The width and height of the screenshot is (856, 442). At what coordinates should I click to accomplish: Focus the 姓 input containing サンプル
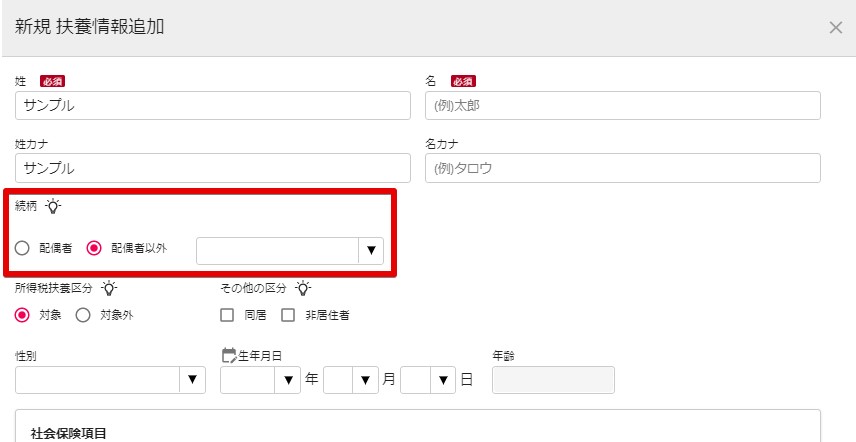(x=213, y=105)
